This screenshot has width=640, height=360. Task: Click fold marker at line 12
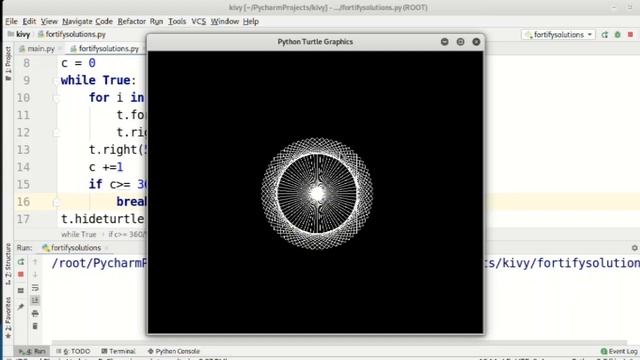click(56, 133)
